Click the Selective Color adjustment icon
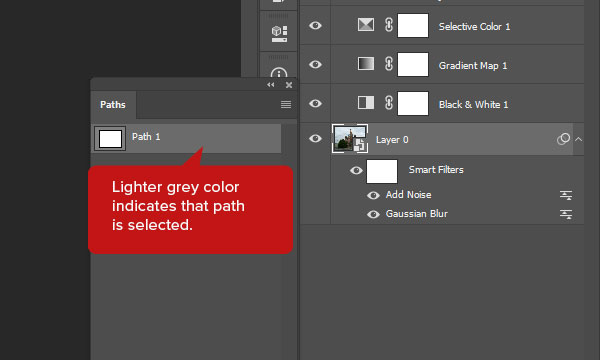This screenshot has width=600, height=360. [x=366, y=25]
